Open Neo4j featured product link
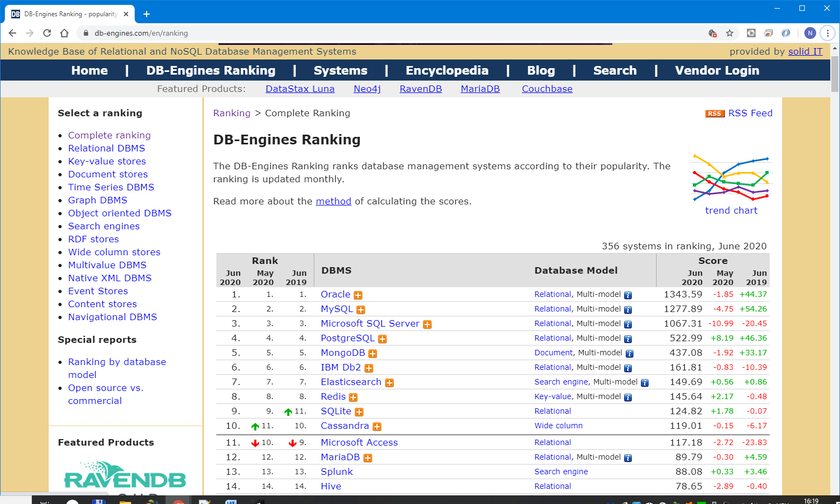This screenshot has width=840, height=504. point(367,89)
